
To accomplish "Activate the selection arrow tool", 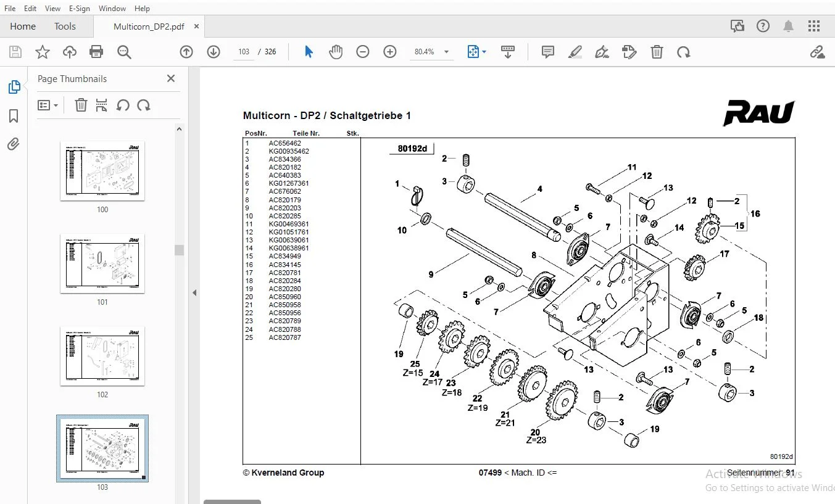I will (x=309, y=52).
